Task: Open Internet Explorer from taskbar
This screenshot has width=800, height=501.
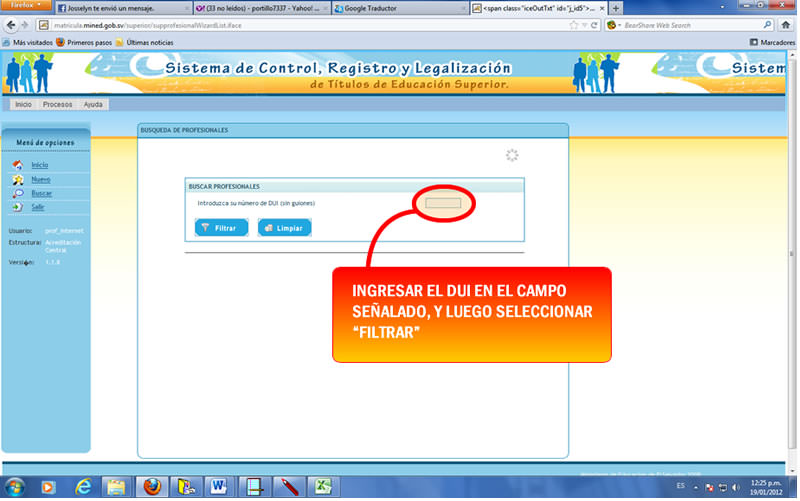Action: point(83,487)
